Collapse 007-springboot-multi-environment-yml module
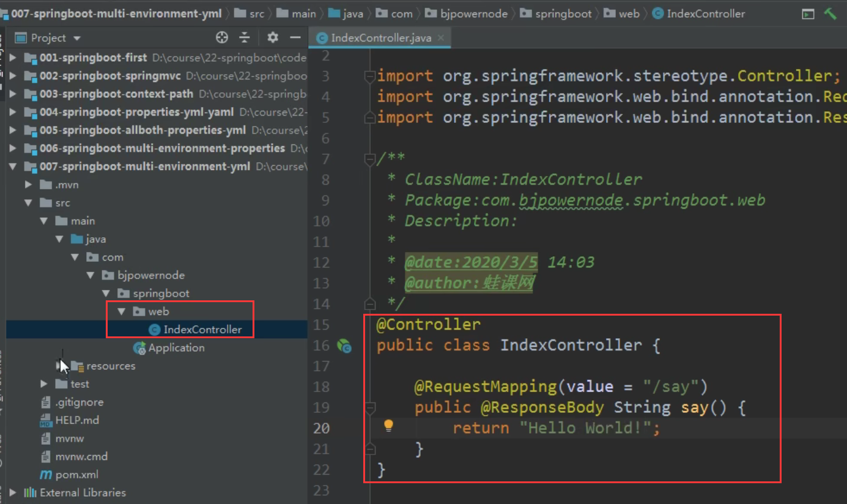 coord(13,166)
